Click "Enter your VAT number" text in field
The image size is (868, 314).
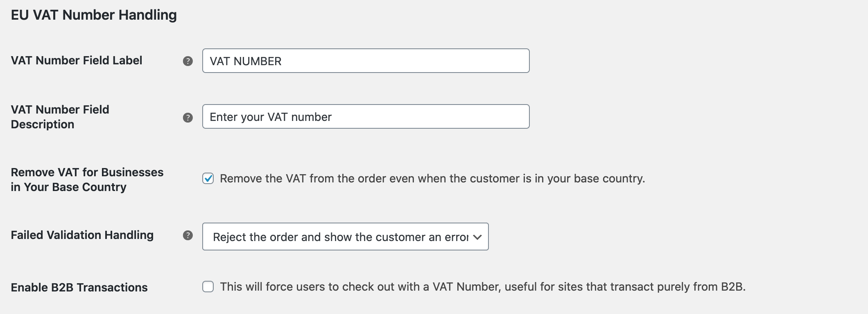270,117
